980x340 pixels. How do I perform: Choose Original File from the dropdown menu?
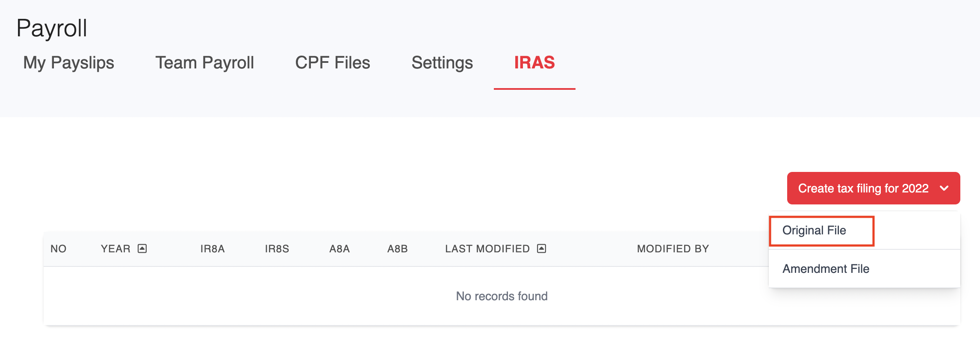[x=864, y=231]
